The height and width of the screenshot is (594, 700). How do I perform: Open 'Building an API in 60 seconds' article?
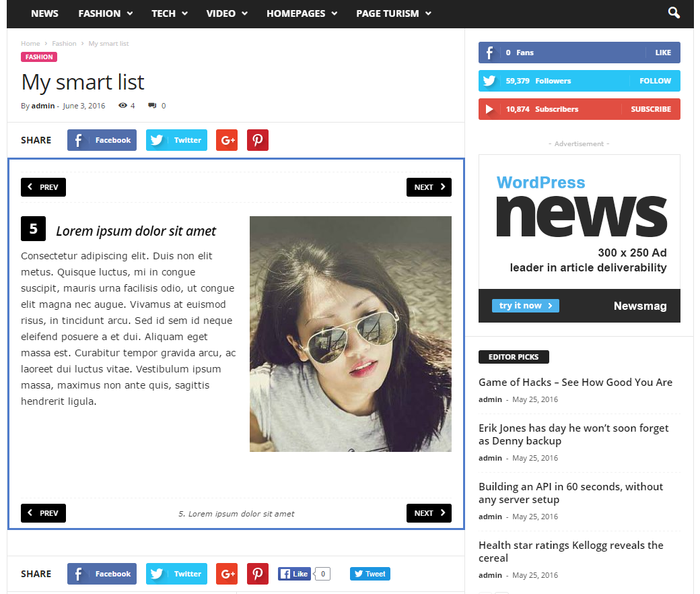pos(571,493)
